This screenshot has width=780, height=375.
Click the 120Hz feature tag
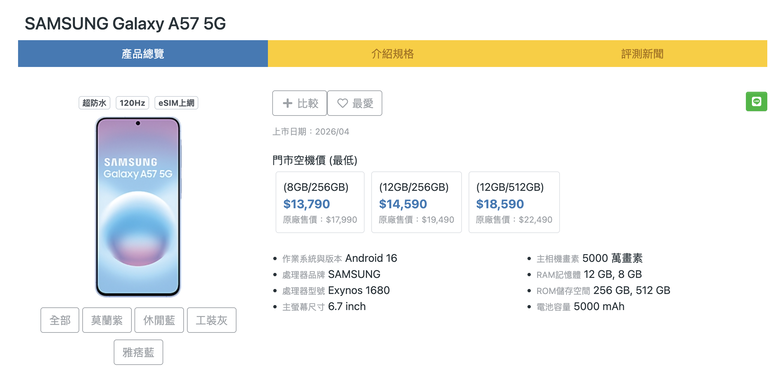pyautogui.click(x=132, y=103)
